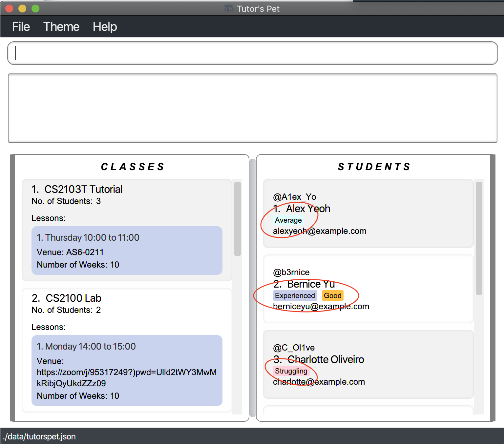Screen dimensions: 504x444
Task: Click No. of Students: 3 text
Action: tap(66, 201)
